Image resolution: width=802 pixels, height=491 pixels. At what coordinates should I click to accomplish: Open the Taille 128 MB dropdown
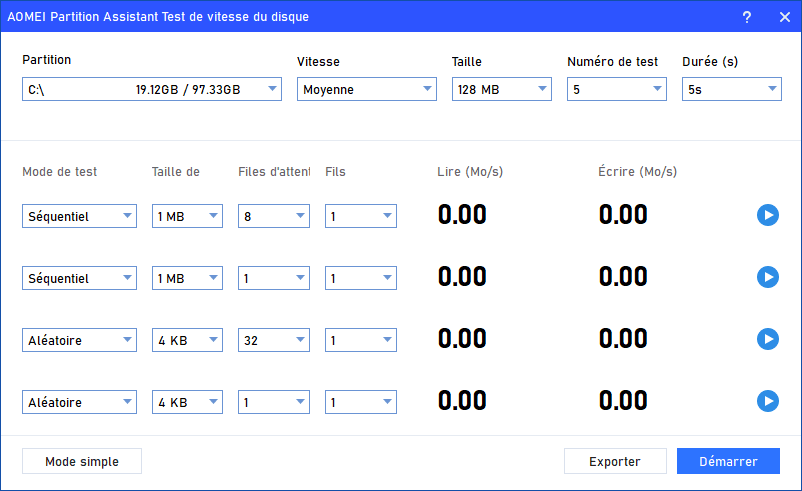pyautogui.click(x=501, y=90)
